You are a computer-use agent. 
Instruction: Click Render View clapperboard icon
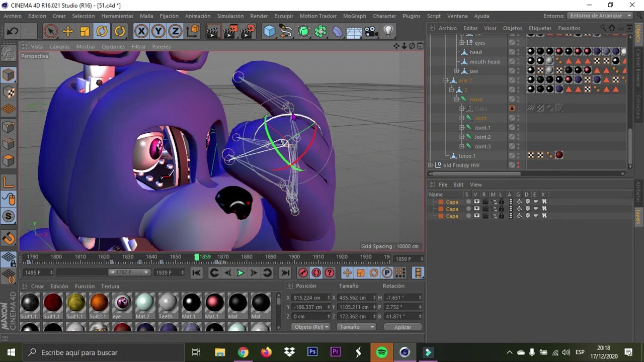coord(213,31)
